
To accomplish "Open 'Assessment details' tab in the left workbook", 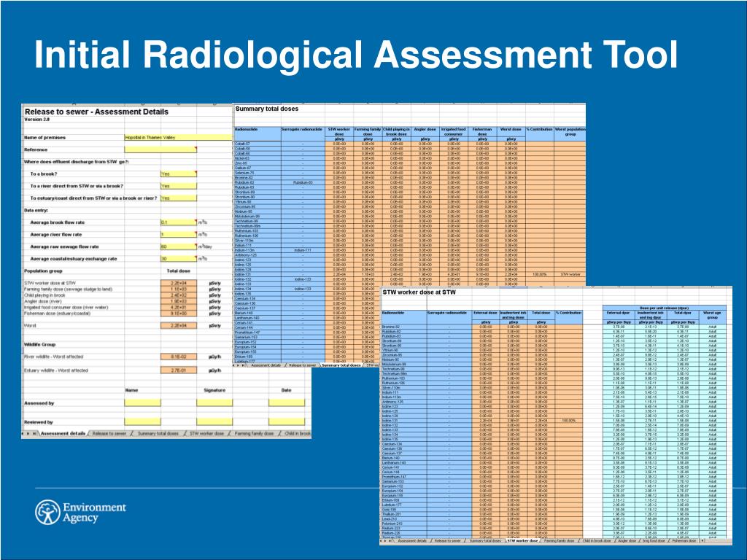I will pyautogui.click(x=63, y=433).
